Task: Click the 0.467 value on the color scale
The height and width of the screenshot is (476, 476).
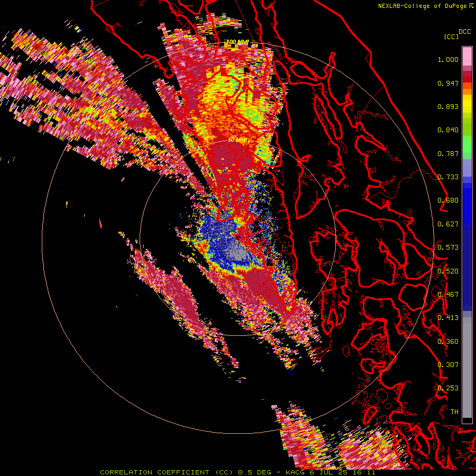Action: pos(448,295)
